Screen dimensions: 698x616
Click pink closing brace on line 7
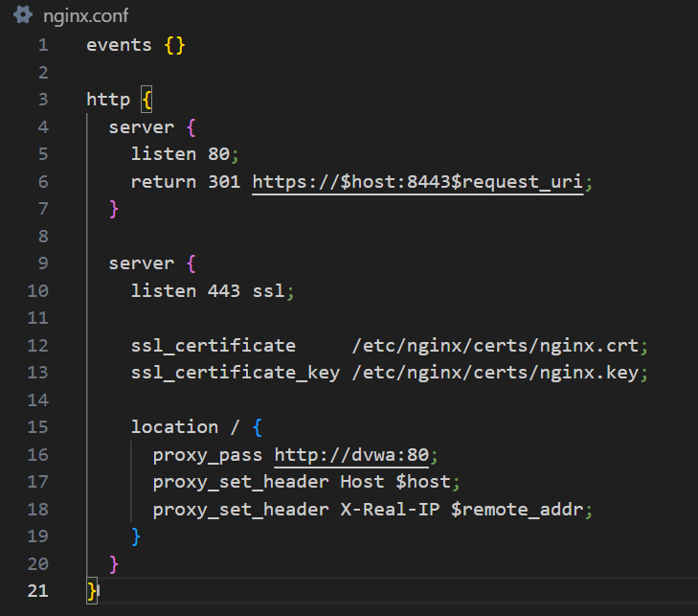click(114, 209)
